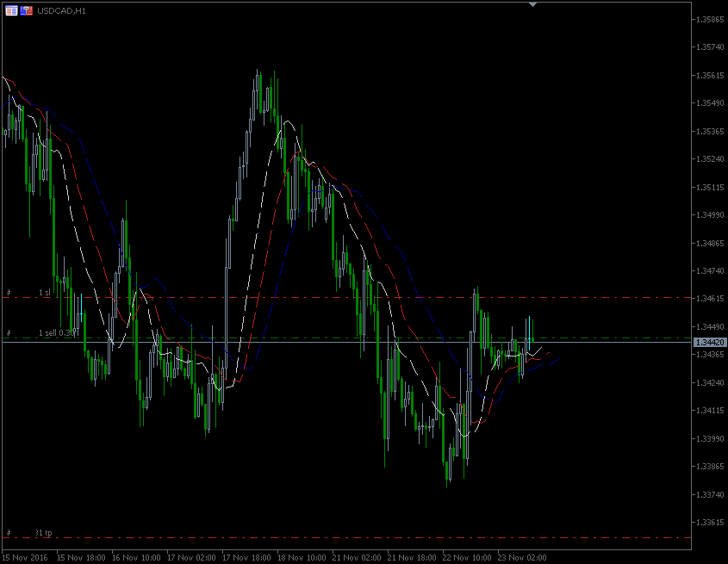Screen dimensions: 728x564
Task: Click price scale value 1.35865
Action: (x=710, y=20)
